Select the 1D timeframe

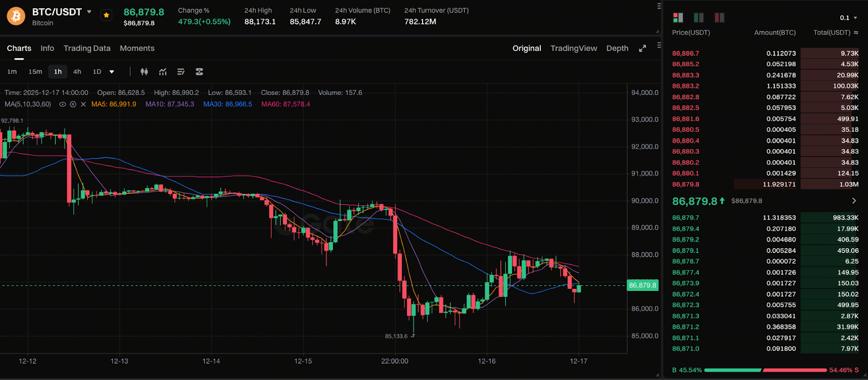click(x=97, y=72)
